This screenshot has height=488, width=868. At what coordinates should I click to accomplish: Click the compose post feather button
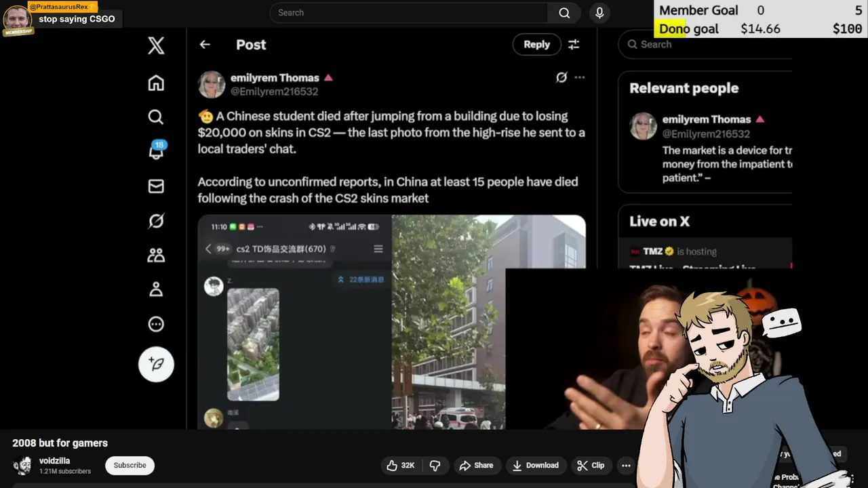156,364
